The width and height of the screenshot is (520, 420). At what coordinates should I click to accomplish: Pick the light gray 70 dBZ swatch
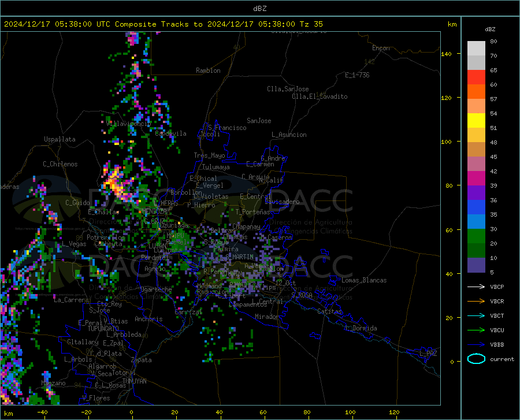[476, 49]
